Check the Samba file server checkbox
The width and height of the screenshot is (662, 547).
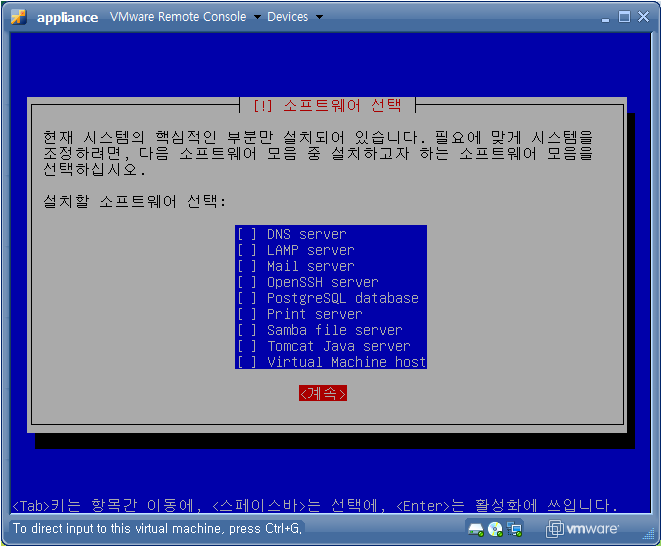click(247, 330)
